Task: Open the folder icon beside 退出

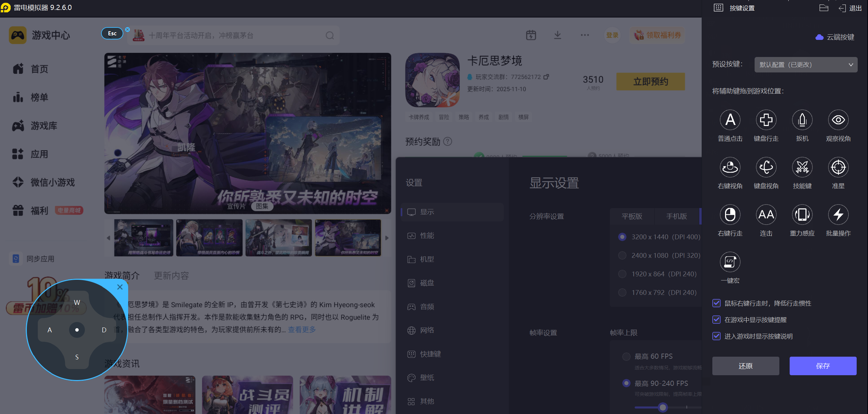Action: click(x=824, y=8)
